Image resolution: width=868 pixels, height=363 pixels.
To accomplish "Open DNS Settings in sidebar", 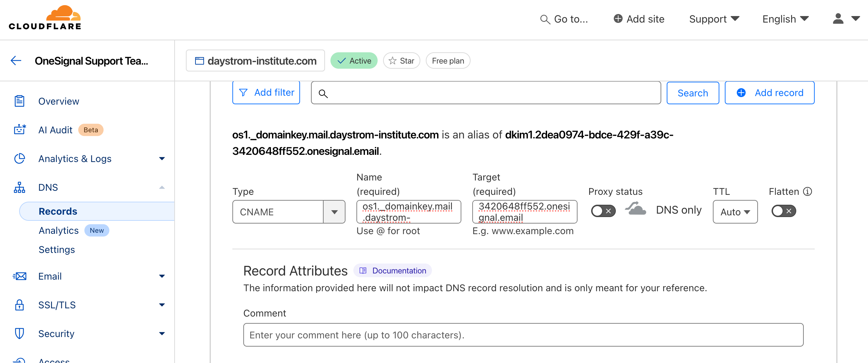I will [57, 250].
